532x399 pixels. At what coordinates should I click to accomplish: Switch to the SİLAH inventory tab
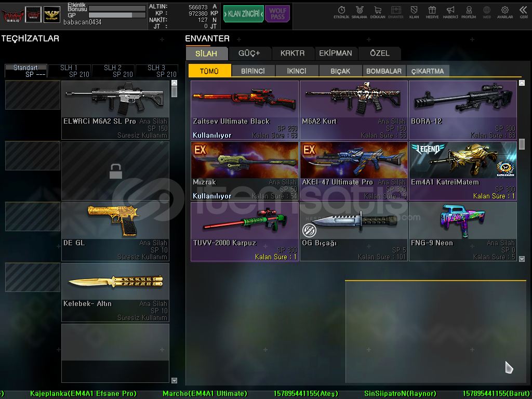tap(206, 54)
